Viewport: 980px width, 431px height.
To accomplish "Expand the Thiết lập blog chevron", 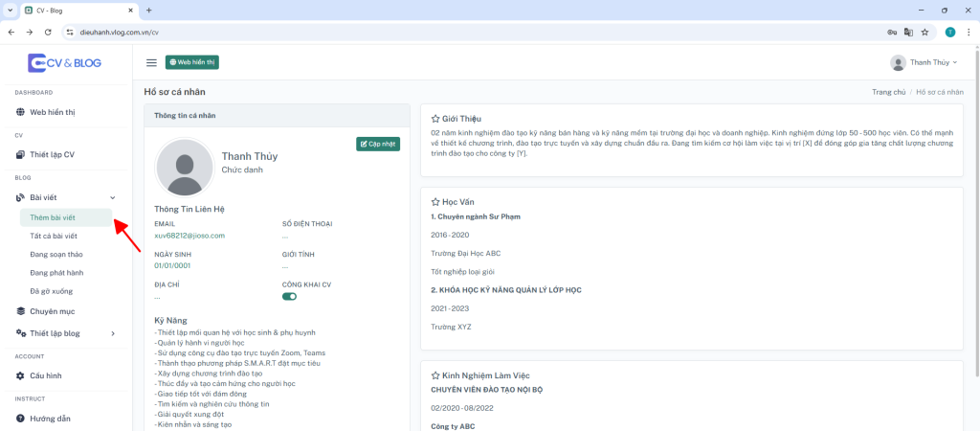I will [x=113, y=333].
